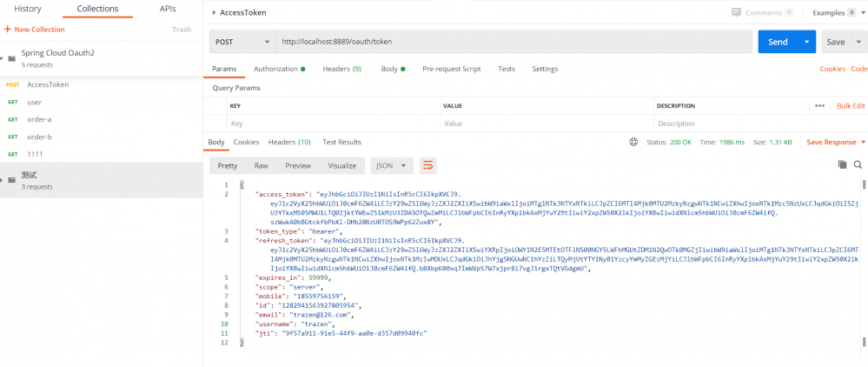
Task: Open the POST method dropdown
Action: click(242, 42)
